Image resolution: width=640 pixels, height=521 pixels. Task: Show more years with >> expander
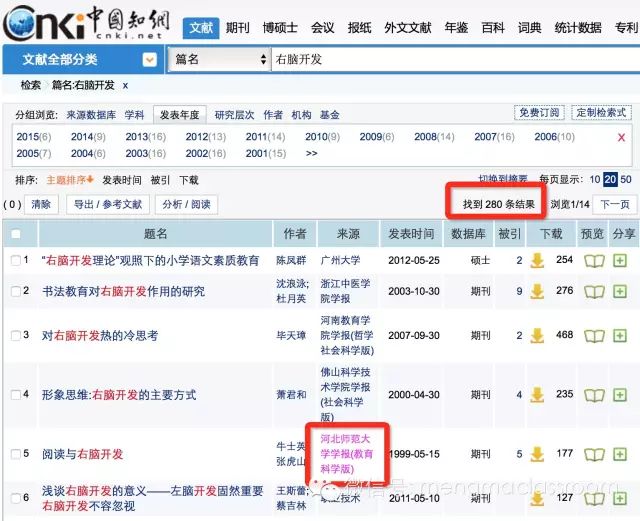pos(311,153)
